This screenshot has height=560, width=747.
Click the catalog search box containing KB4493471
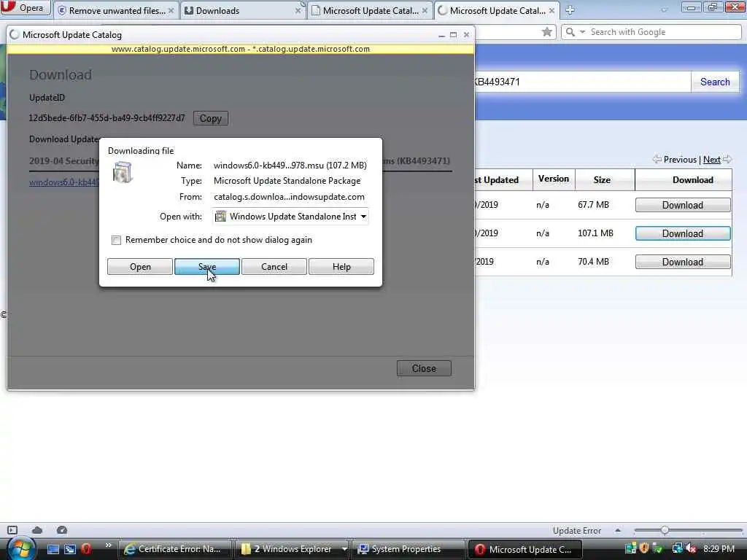[583, 82]
